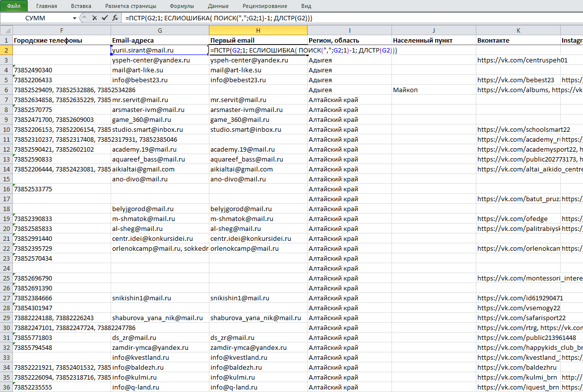Switch to Главная ribbon tab
583x392 pixels.
tap(47, 6)
